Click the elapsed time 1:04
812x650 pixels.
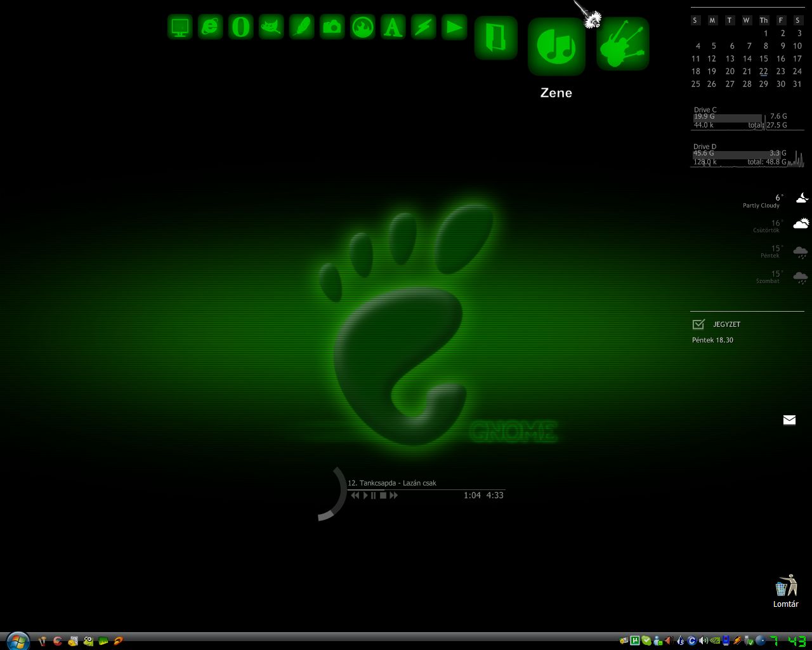[x=472, y=495]
